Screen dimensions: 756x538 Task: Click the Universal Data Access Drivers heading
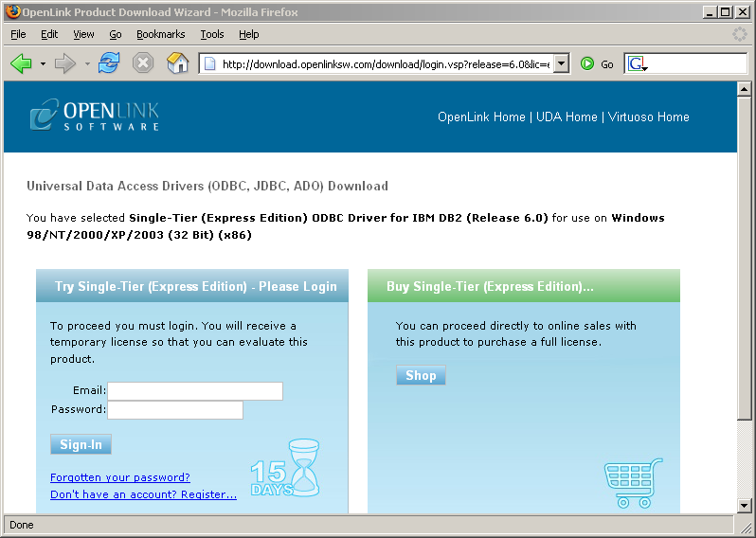[207, 186]
